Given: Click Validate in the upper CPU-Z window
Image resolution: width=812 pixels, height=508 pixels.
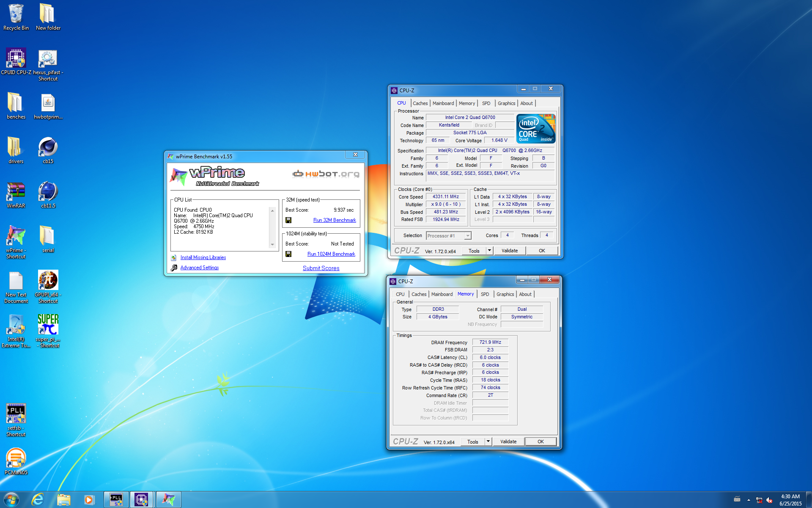Looking at the screenshot, I should click(x=510, y=251).
